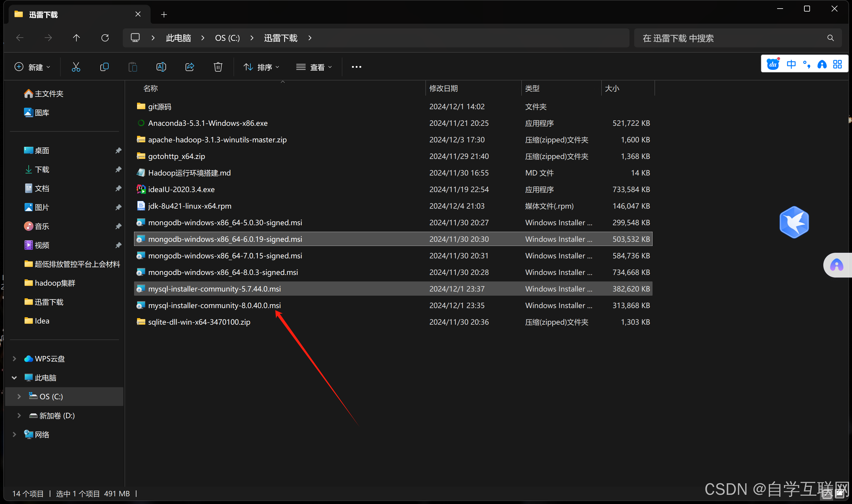Click the Cut scissors icon
The height and width of the screenshot is (504, 852).
tap(76, 67)
